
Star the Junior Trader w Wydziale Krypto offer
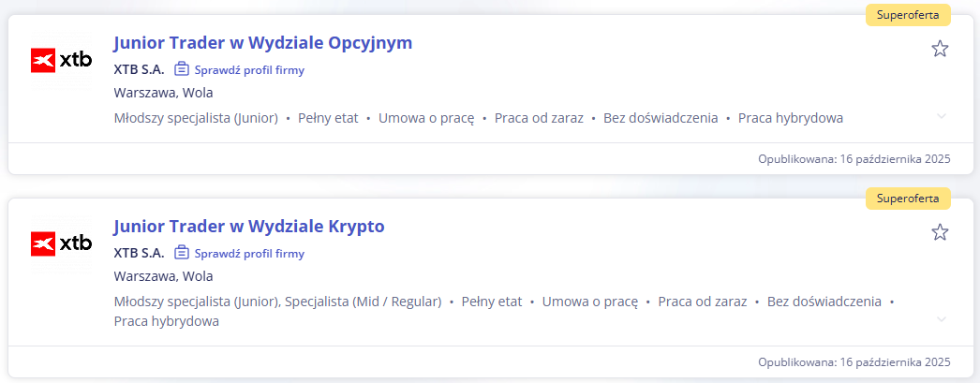[940, 232]
